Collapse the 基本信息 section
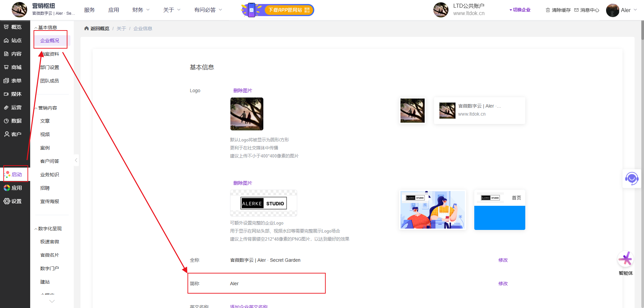644x308 pixels. click(36, 28)
